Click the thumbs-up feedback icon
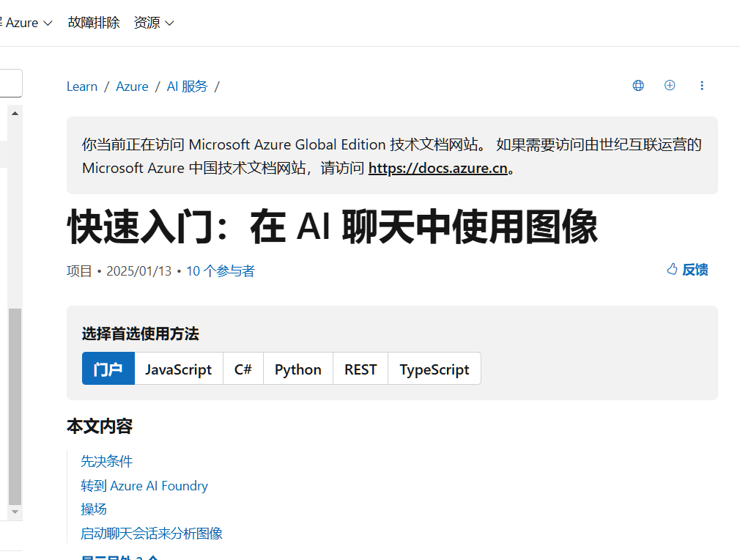This screenshot has height=560, width=740. pyautogui.click(x=672, y=269)
